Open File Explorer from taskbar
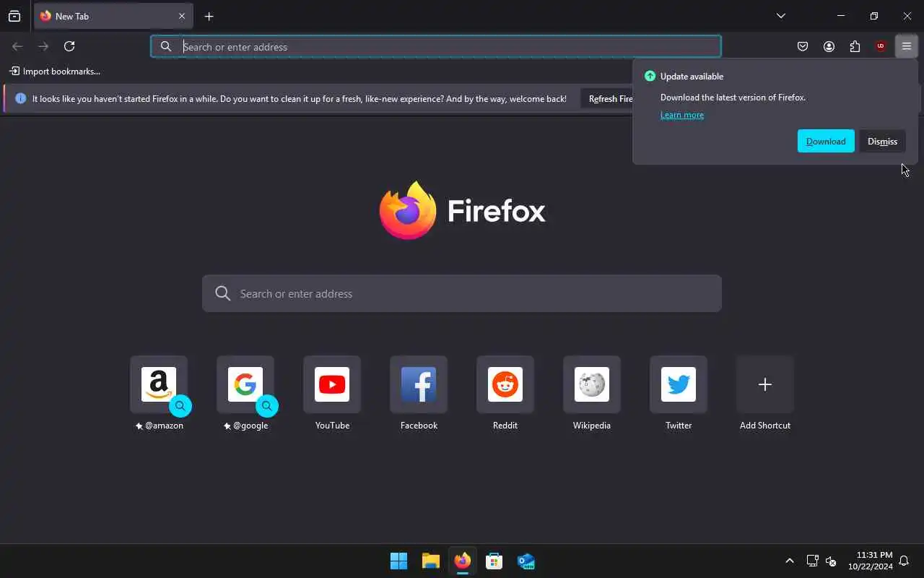The image size is (924, 578). tap(431, 561)
